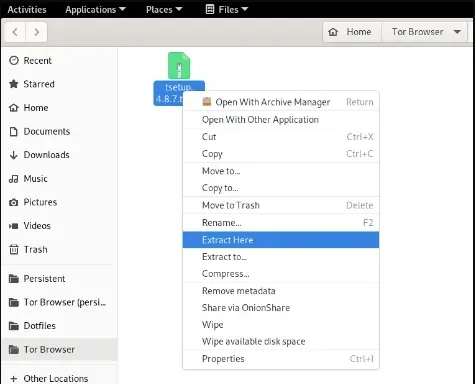Click the Pictures camera icon in sidebar

(14, 202)
